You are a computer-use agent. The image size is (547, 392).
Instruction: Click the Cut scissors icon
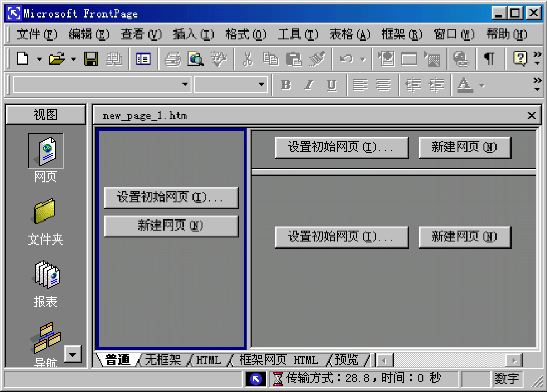(248, 59)
